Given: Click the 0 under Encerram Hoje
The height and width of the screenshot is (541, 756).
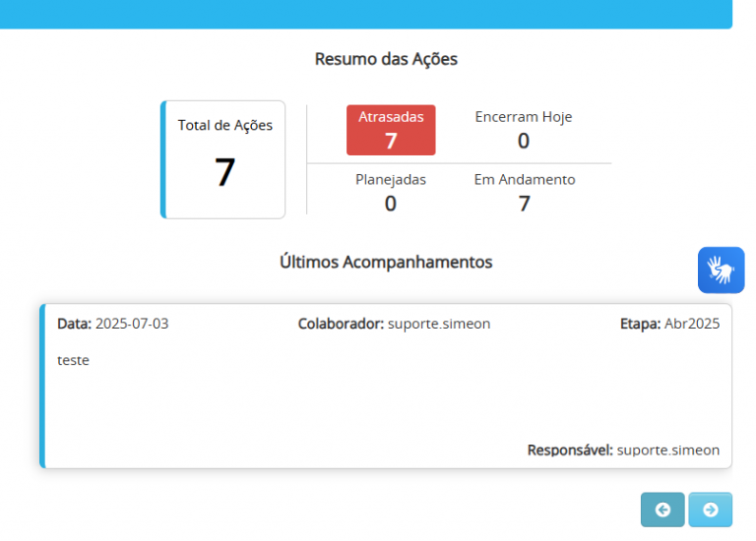Looking at the screenshot, I should [x=523, y=141].
